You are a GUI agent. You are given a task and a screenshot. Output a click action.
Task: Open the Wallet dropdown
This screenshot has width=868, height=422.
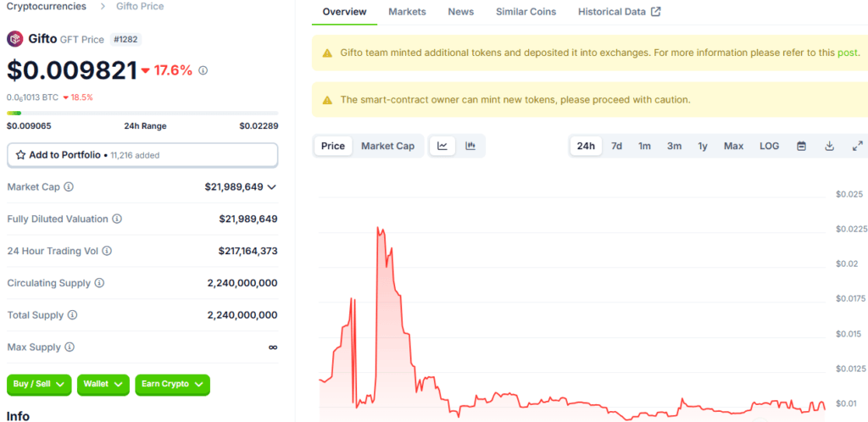point(103,384)
